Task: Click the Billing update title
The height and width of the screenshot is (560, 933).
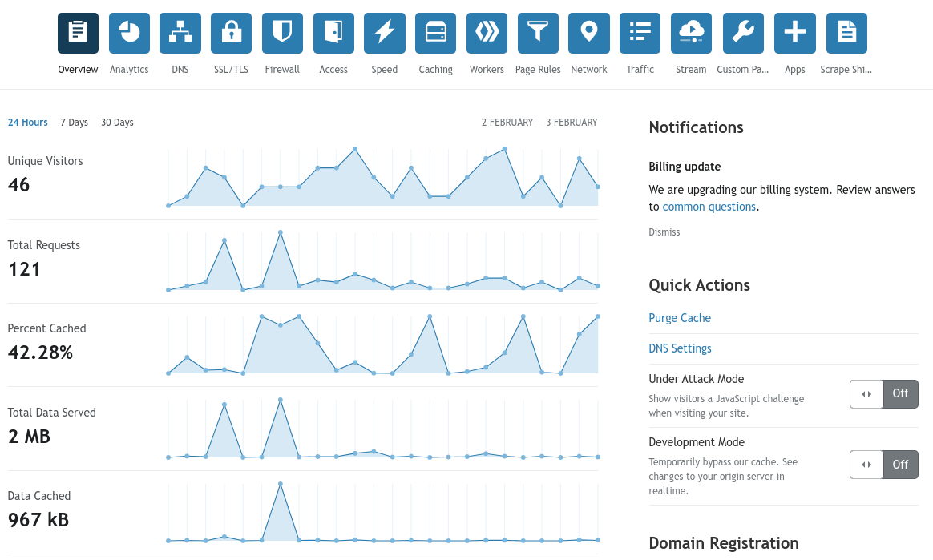Action: click(x=685, y=167)
